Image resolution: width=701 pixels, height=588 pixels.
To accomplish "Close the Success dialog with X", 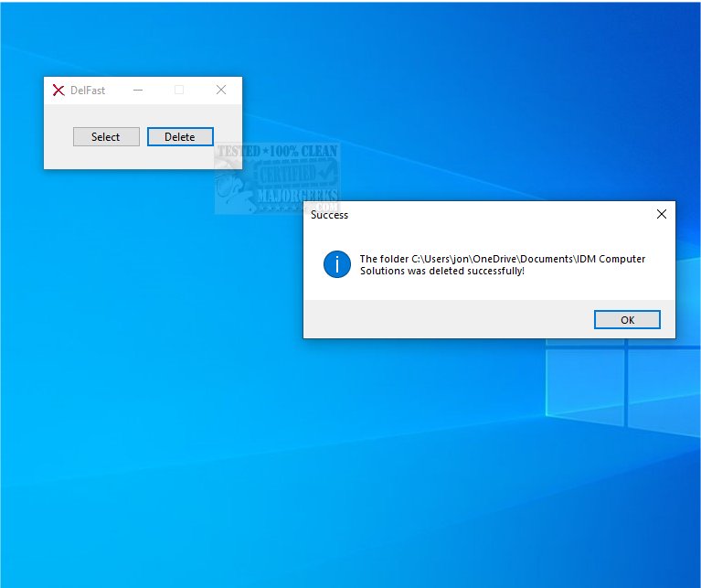I will click(662, 214).
